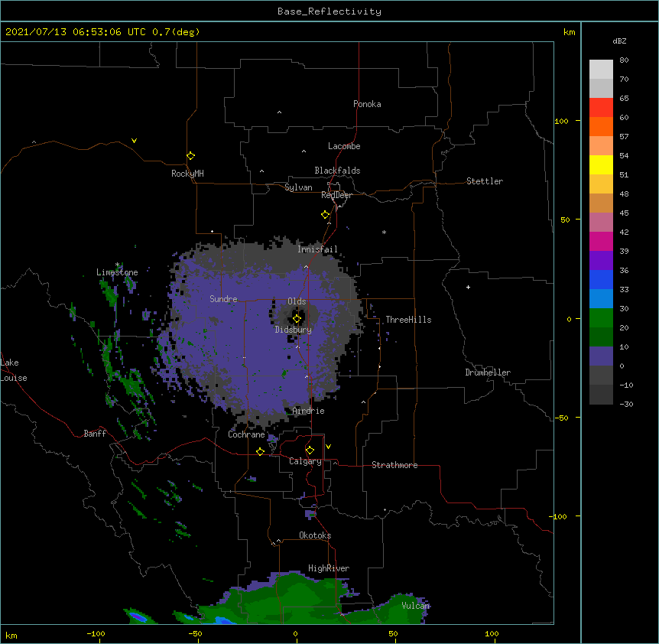Click the Banff label

tap(95, 434)
